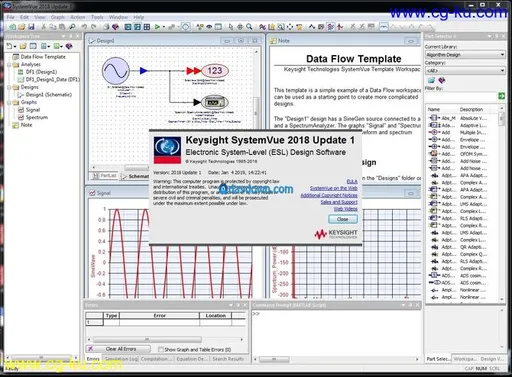Open the Tools menu
Screen dimensions: 512x377
pos(97,17)
